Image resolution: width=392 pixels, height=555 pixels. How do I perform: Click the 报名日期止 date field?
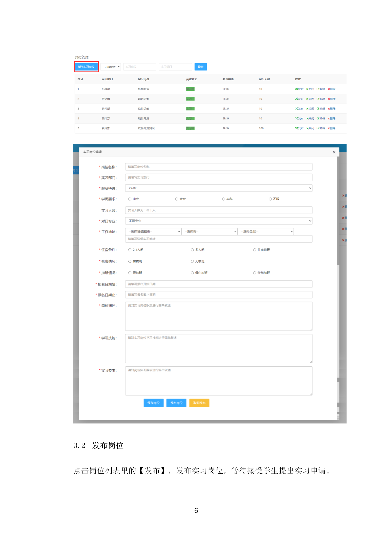[x=219, y=295]
